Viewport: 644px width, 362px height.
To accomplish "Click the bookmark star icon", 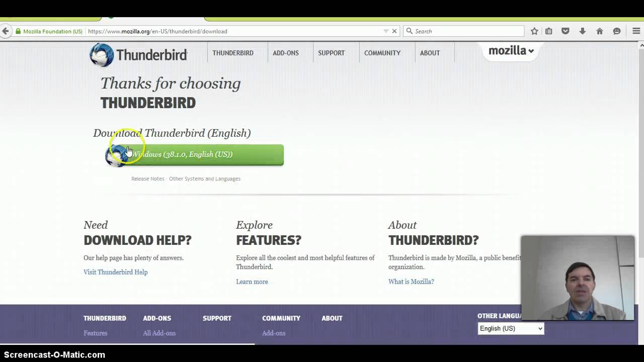I will tap(534, 31).
